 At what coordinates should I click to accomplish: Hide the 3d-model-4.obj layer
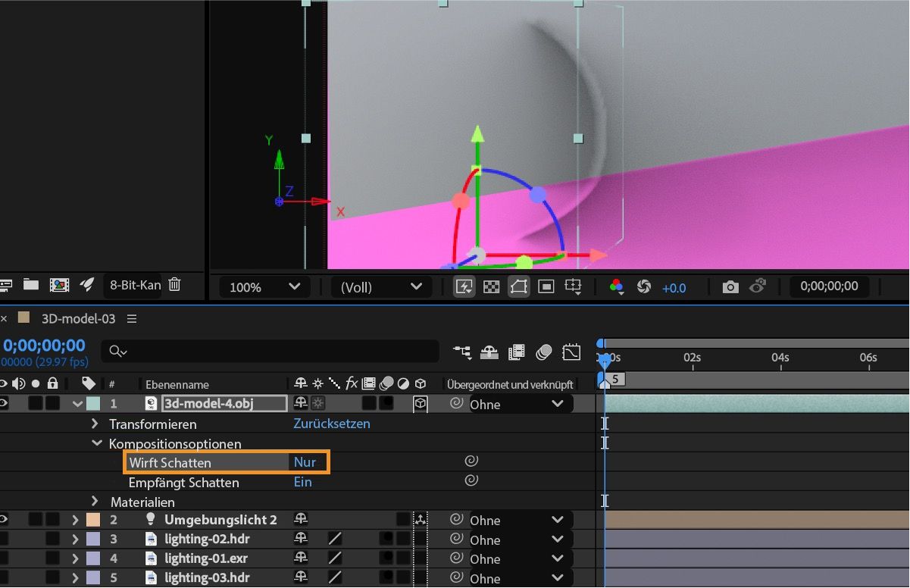click(5, 402)
